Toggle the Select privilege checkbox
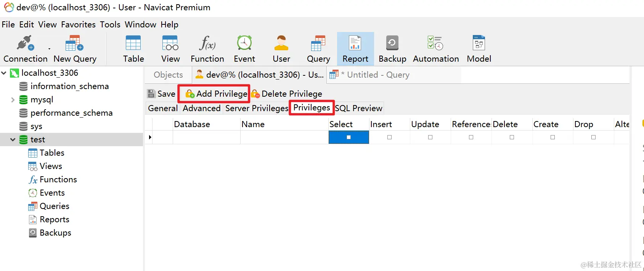The height and width of the screenshot is (271, 644). (x=348, y=137)
